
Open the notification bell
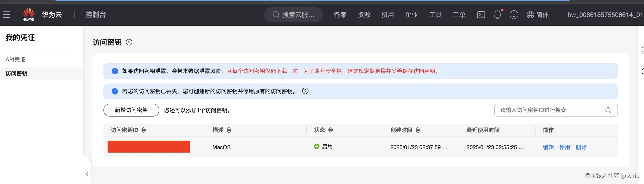[x=497, y=14]
